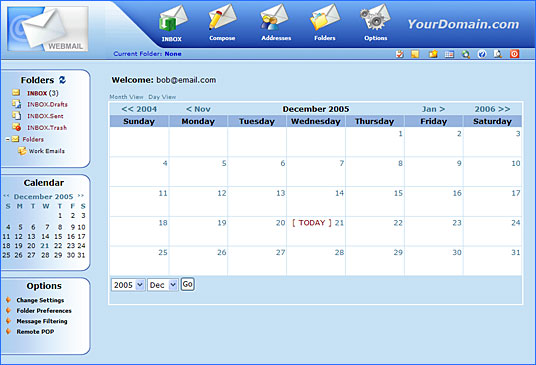
Task: Jump forward to 2006 >>
Action: [x=492, y=109]
